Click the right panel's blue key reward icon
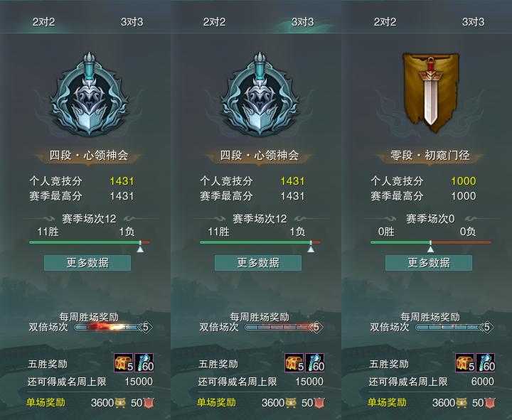 (486, 363)
